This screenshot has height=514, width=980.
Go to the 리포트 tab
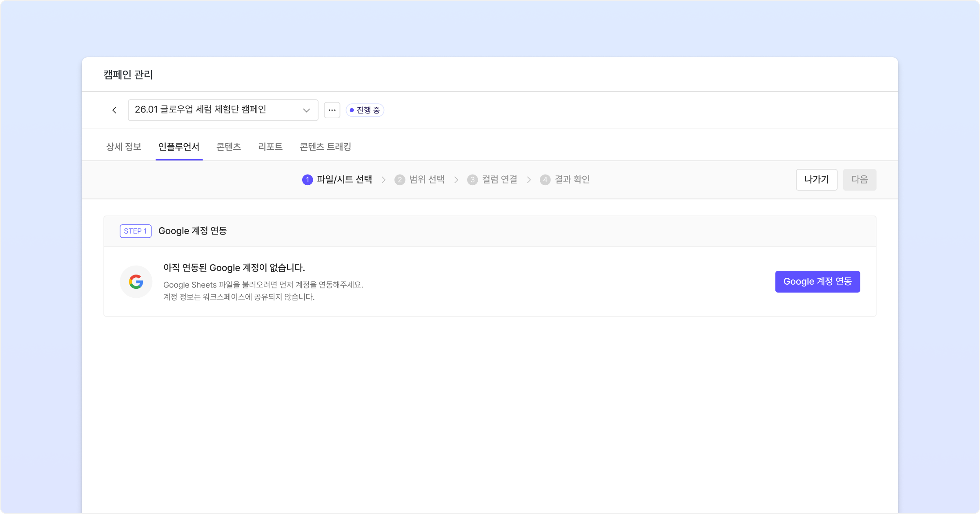270,147
